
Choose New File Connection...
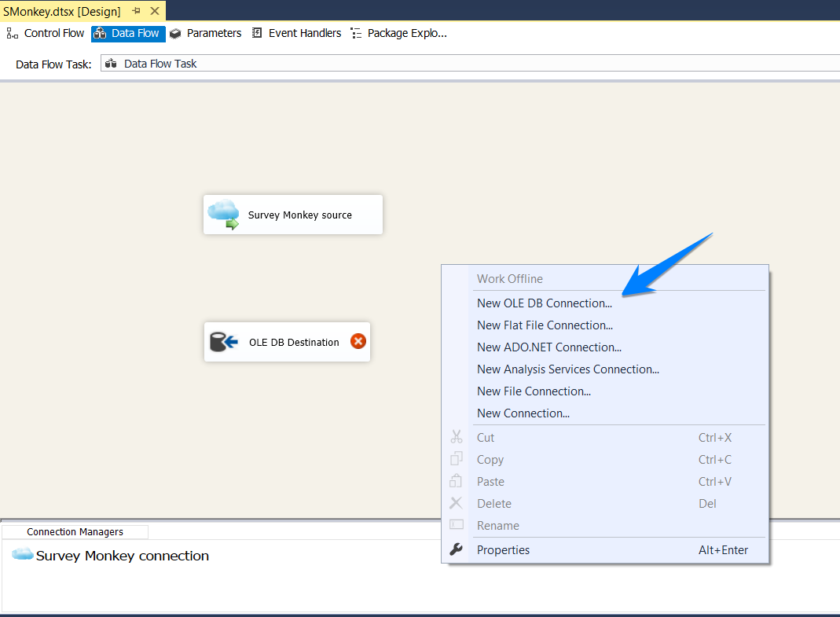click(618, 391)
